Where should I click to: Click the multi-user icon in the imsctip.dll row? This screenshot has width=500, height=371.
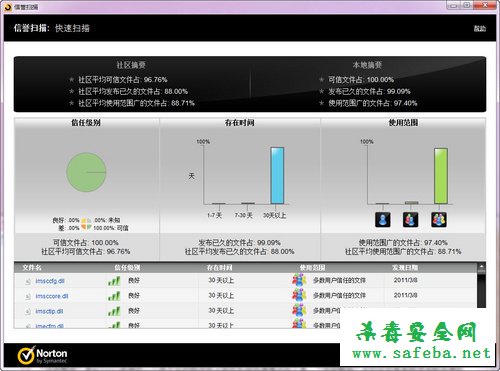(299, 310)
